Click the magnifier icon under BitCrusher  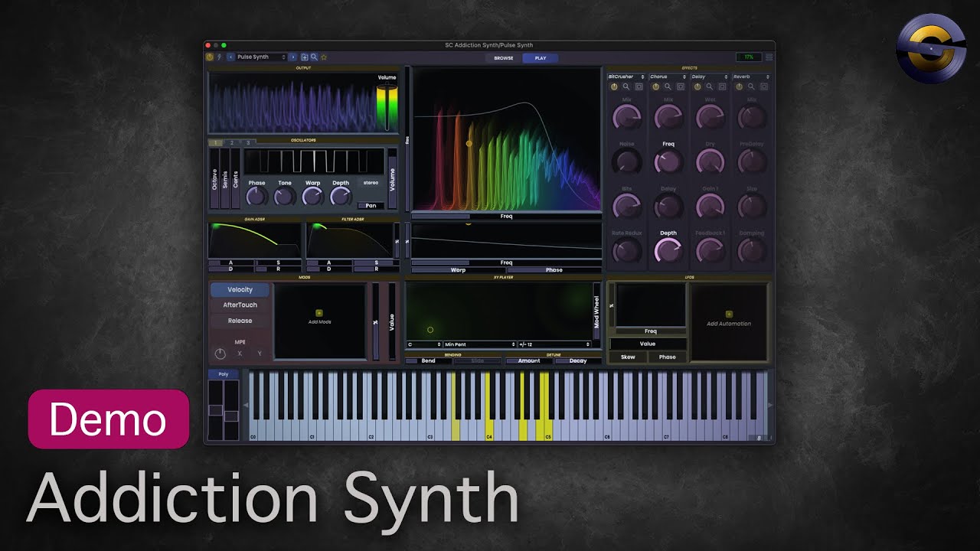coord(626,86)
